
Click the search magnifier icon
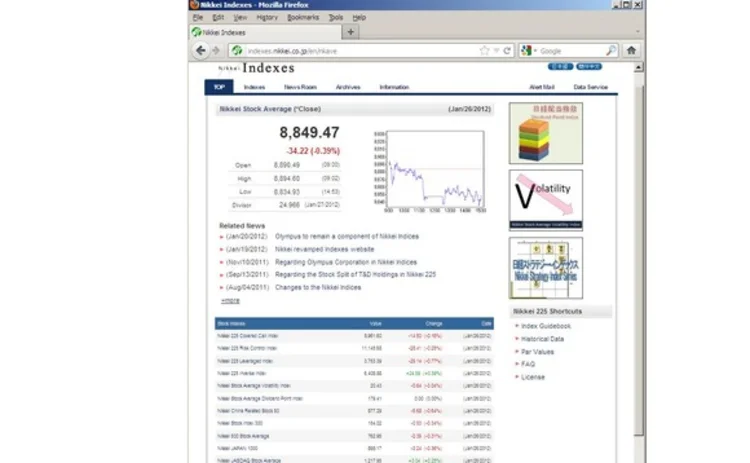pyautogui.click(x=611, y=50)
